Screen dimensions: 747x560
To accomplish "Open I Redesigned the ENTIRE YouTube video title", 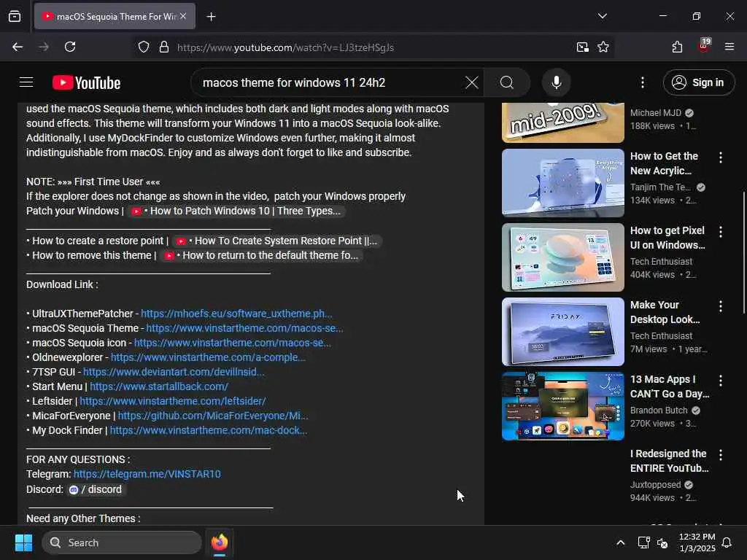I will click(x=670, y=461).
